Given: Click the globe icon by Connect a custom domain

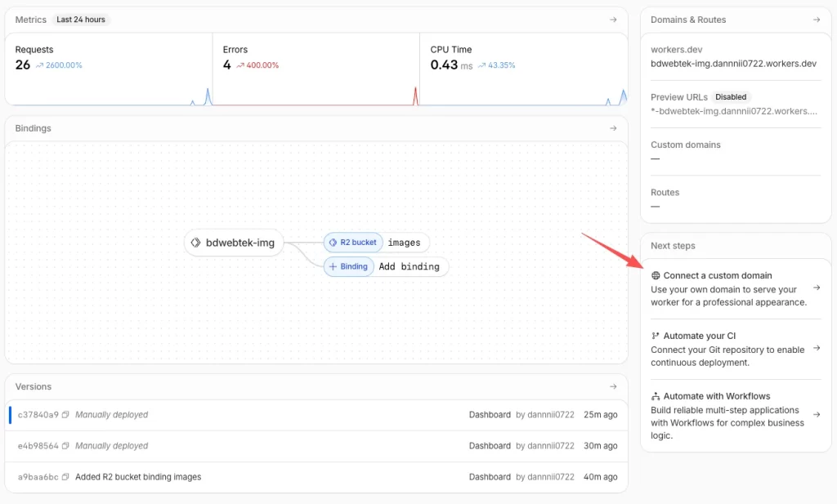Looking at the screenshot, I should [656, 276].
